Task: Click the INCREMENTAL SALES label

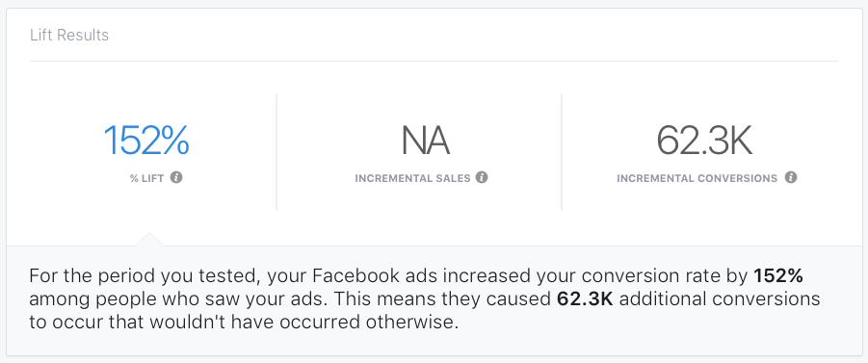Action: [412, 179]
